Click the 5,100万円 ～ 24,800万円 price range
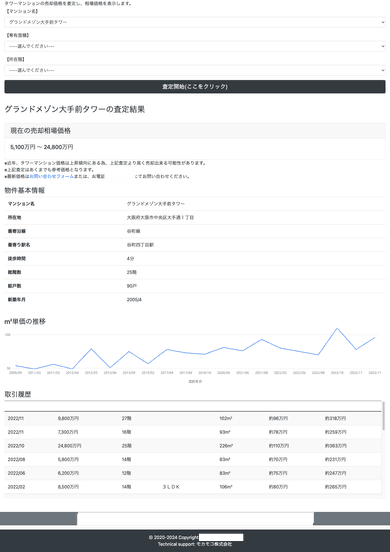Viewport: 390px width, 552px height. [x=42, y=147]
